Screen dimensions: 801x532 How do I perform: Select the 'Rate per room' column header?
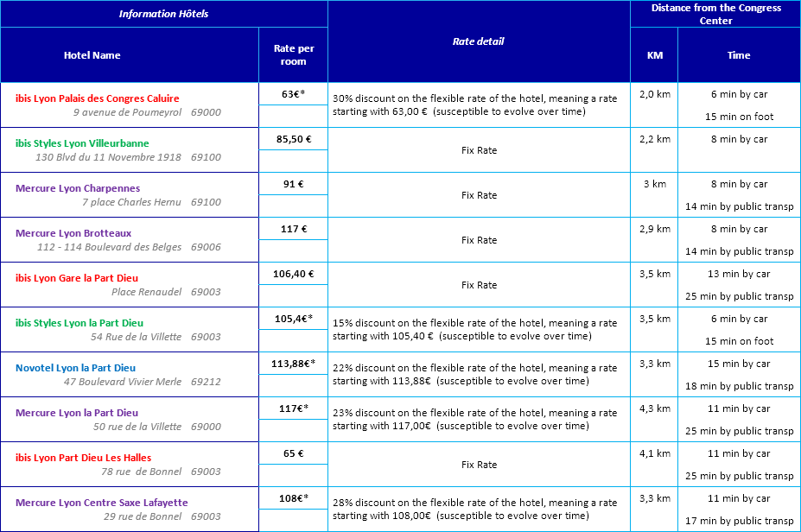(x=294, y=54)
